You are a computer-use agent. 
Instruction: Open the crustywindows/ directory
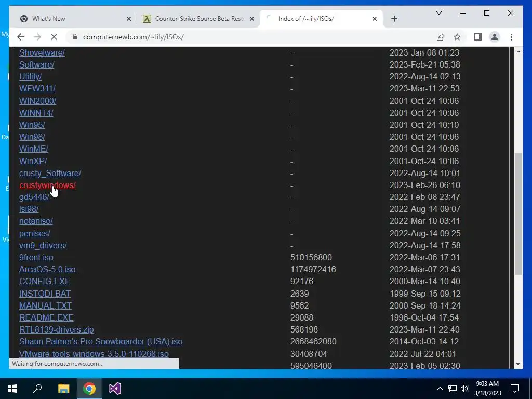coord(47,185)
